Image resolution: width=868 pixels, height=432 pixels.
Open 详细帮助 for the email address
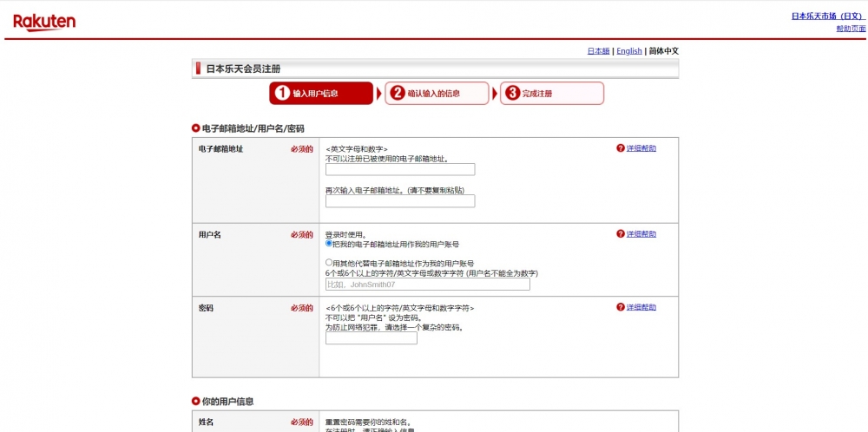(x=641, y=148)
